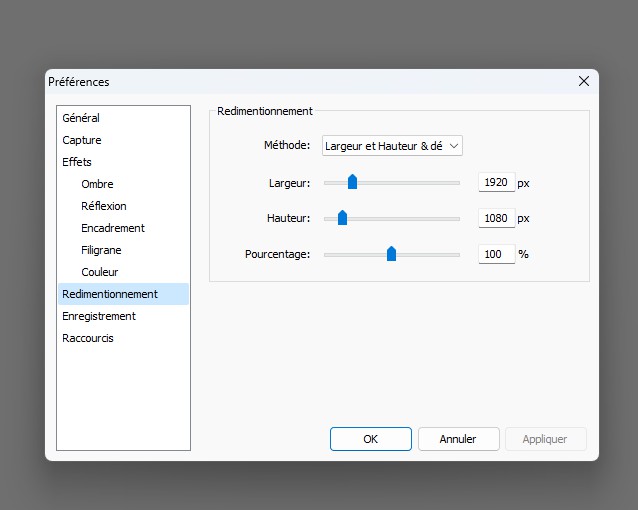638x510 pixels.
Task: Select the Redimentionnement sidebar item
Action: pos(110,294)
